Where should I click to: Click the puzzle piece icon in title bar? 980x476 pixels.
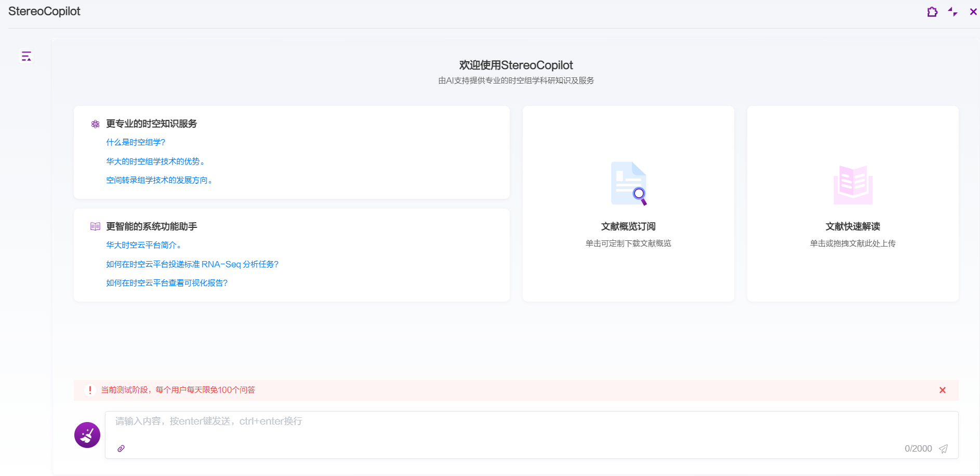click(x=932, y=11)
